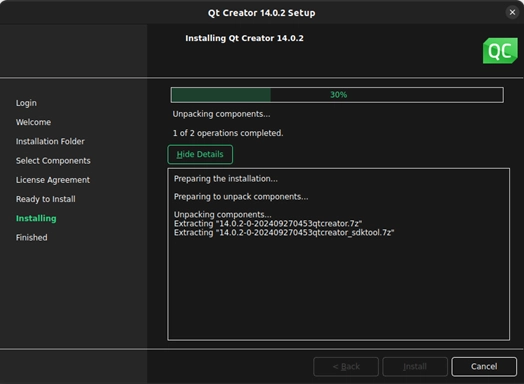
Task: Click the qtcreator.7z extraction log line
Action: tap(268, 224)
